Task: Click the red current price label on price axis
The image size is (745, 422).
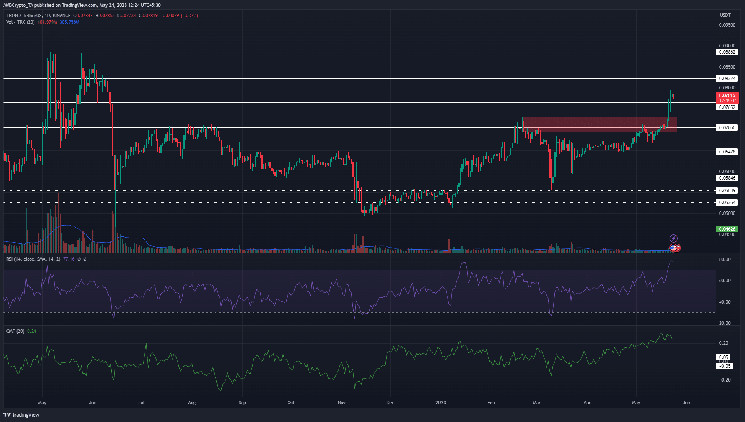Action: pyautogui.click(x=728, y=97)
